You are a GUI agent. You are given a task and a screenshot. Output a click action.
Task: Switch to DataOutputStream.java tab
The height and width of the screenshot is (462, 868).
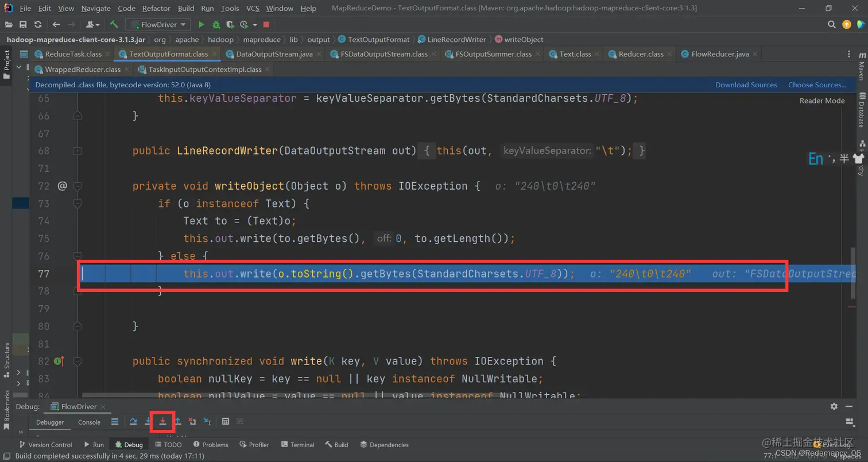pyautogui.click(x=274, y=54)
